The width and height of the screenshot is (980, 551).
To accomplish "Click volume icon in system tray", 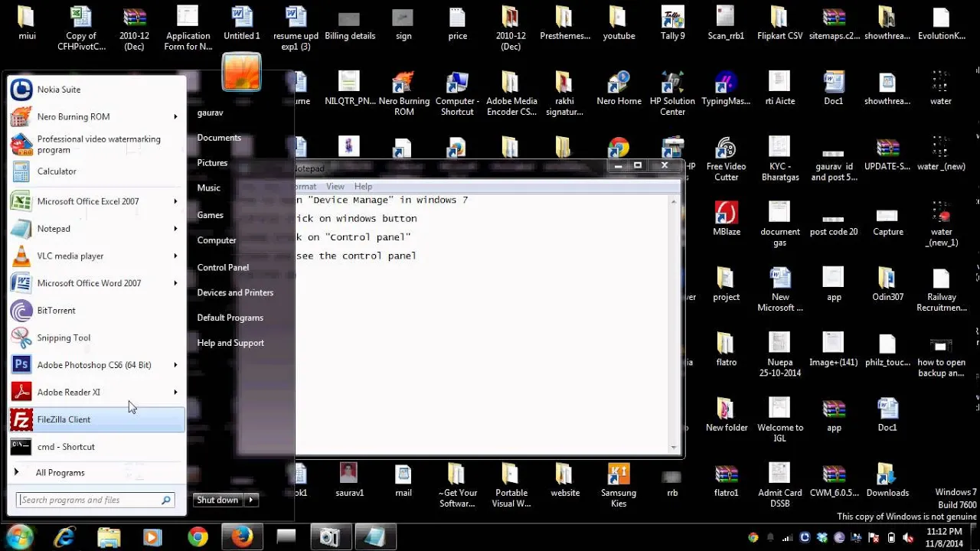I will [907, 537].
